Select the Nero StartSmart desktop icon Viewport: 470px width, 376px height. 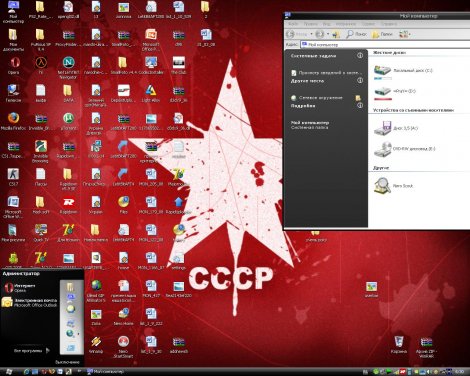(x=123, y=347)
